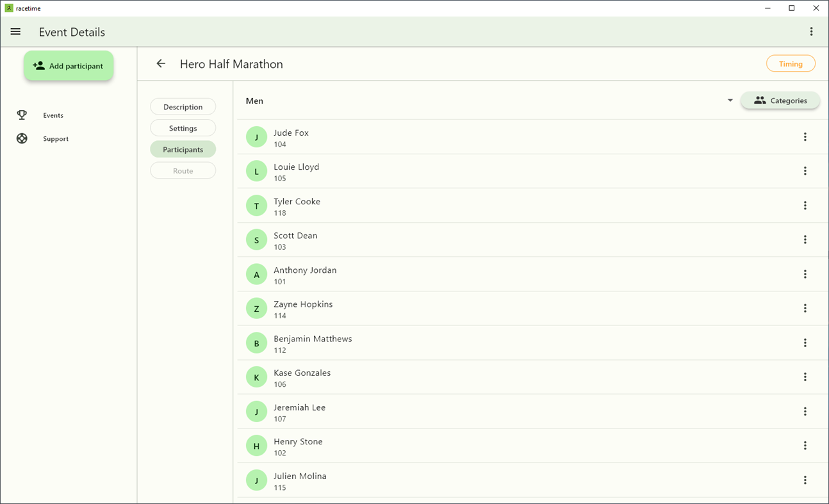Click the racetime logo in the title bar

pyautogui.click(x=8, y=8)
